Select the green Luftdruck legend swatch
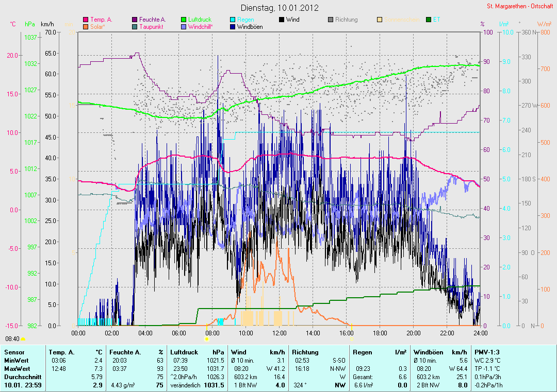This screenshot has width=557, height=392. [184, 20]
